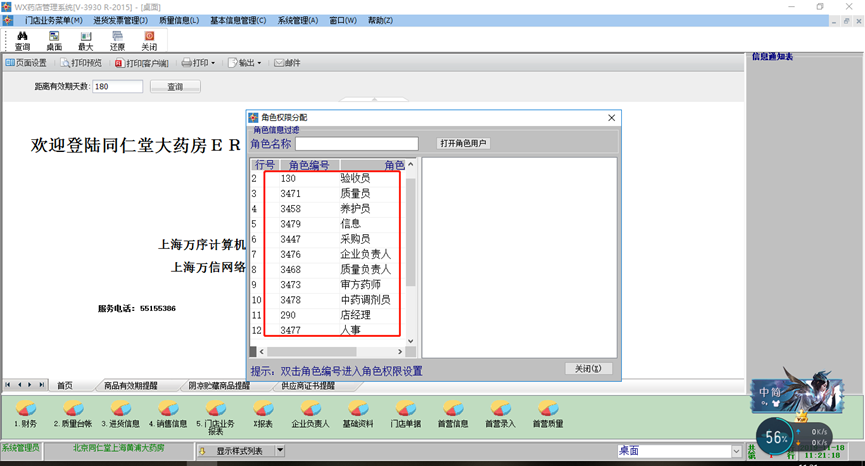Open the 1.财务 shortcut icon
This screenshot has height=466, width=865.
click(x=25, y=414)
